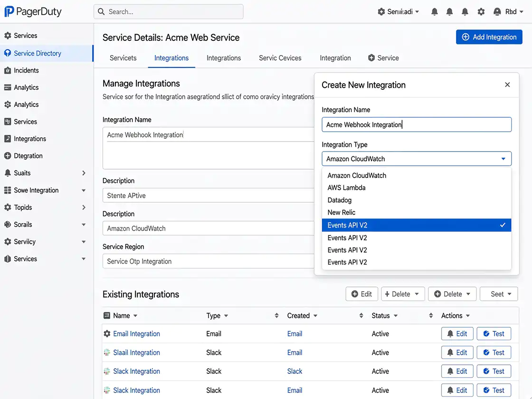Open the Delete dropdown with plus sign
This screenshot has width=532, height=399.
click(x=403, y=294)
